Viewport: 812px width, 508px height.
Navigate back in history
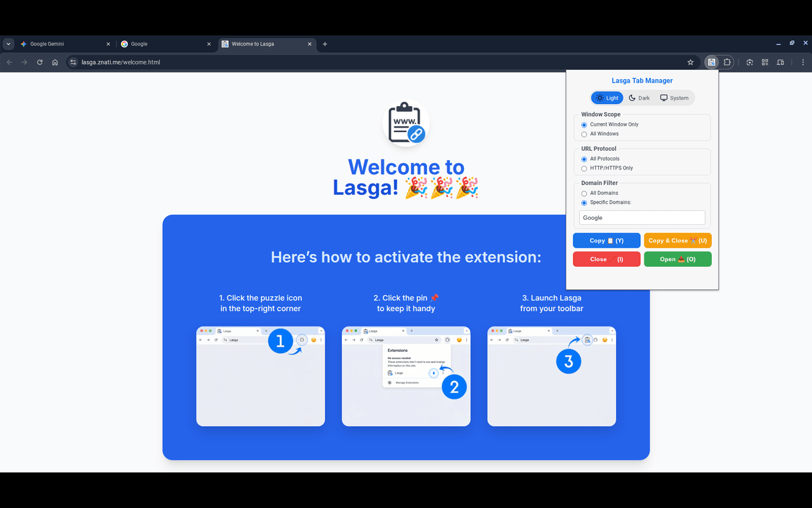(x=10, y=62)
